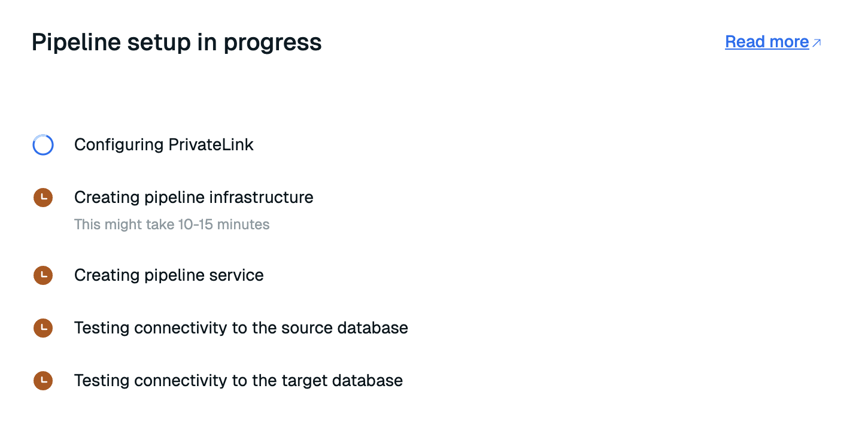Select the Configuring PrivateLink step label
The height and width of the screenshot is (443, 868).
click(x=163, y=145)
